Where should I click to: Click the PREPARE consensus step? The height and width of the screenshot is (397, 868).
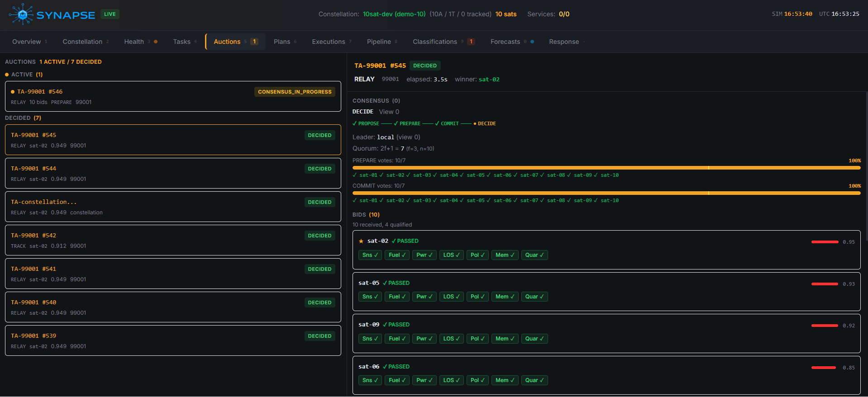click(x=407, y=123)
